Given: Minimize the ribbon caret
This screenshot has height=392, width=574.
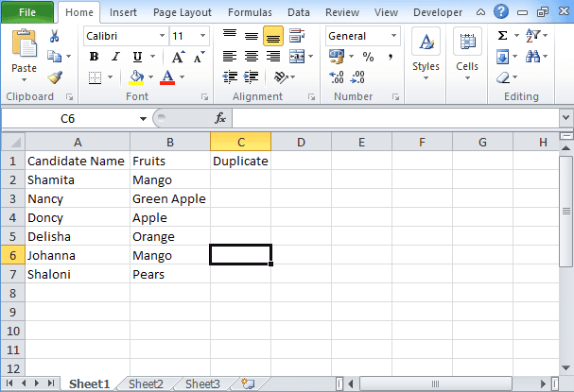Looking at the screenshot, I should (x=480, y=12).
